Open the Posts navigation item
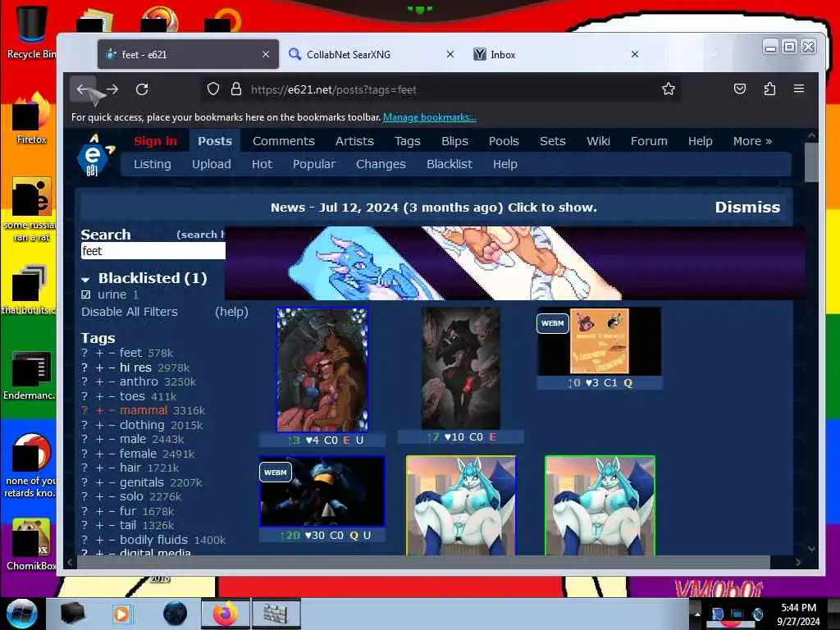Image resolution: width=840 pixels, height=630 pixels. pos(215,141)
